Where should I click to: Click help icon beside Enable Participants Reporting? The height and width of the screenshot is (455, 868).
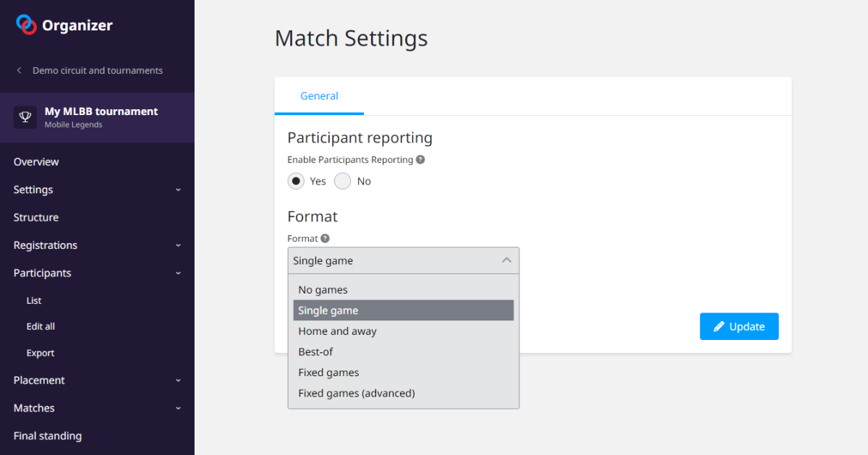420,160
